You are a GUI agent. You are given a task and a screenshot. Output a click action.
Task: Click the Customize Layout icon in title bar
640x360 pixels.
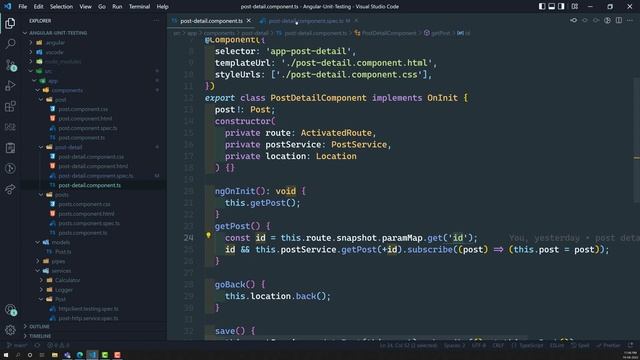(x=575, y=7)
